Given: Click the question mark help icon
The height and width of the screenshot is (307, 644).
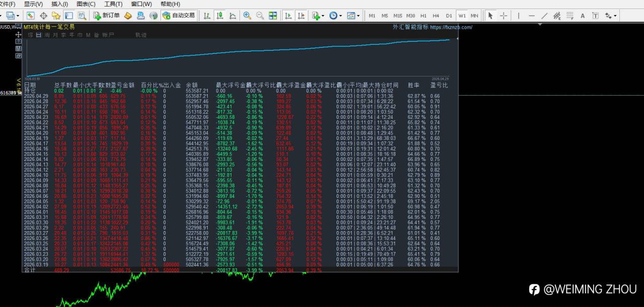Looking at the screenshot, I should click(19, 42).
